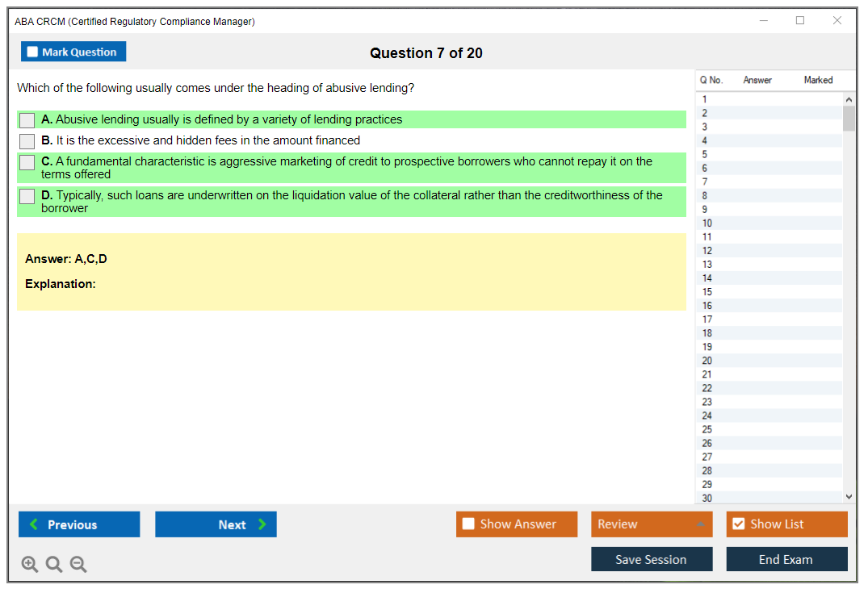Tick the checkbox for answer D
The image size is (868, 593).
coord(27,196)
